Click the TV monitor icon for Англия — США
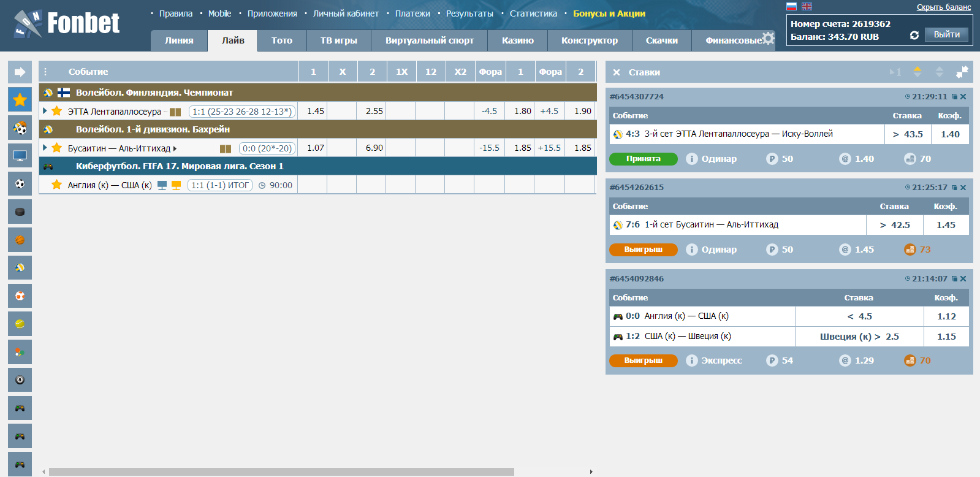 point(162,185)
